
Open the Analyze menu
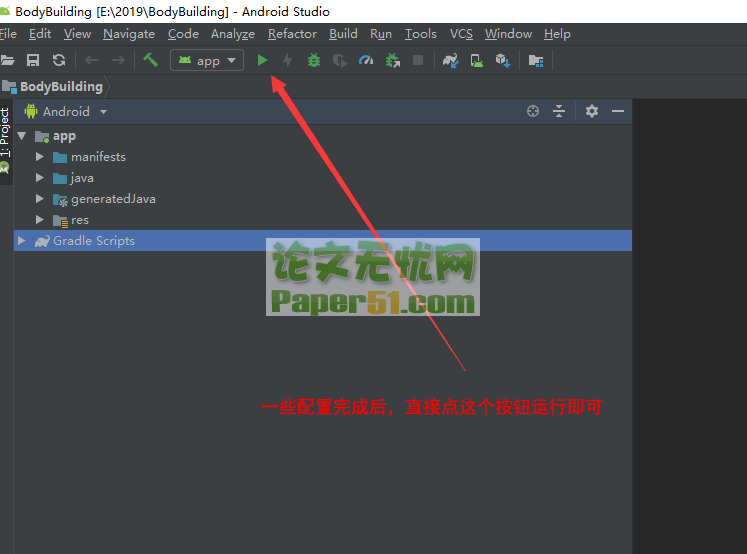click(232, 34)
